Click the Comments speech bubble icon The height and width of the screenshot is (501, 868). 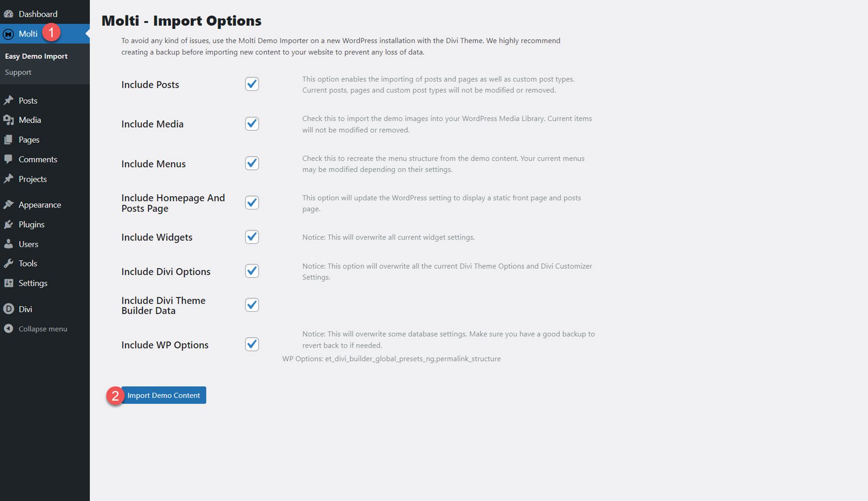pos(10,159)
